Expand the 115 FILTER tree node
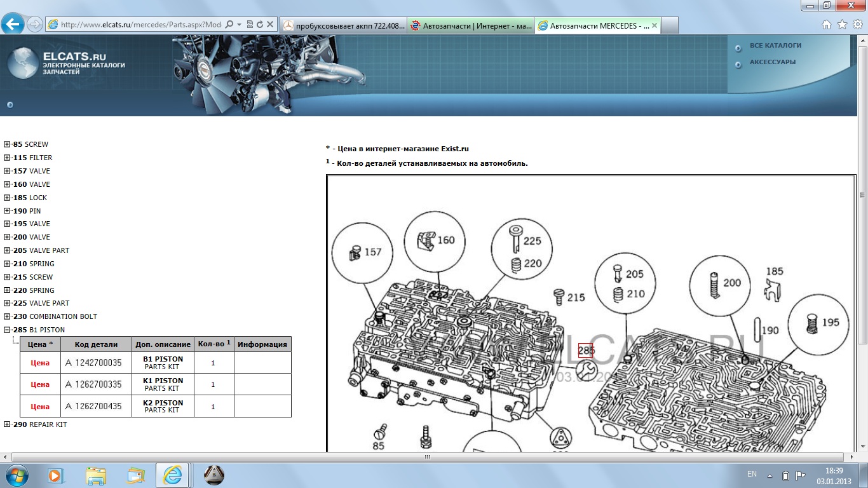The height and width of the screenshot is (488, 868). click(7, 158)
